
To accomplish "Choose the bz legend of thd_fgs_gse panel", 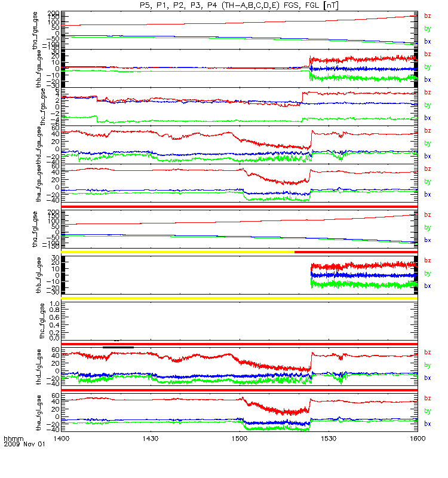I will (428, 131).
